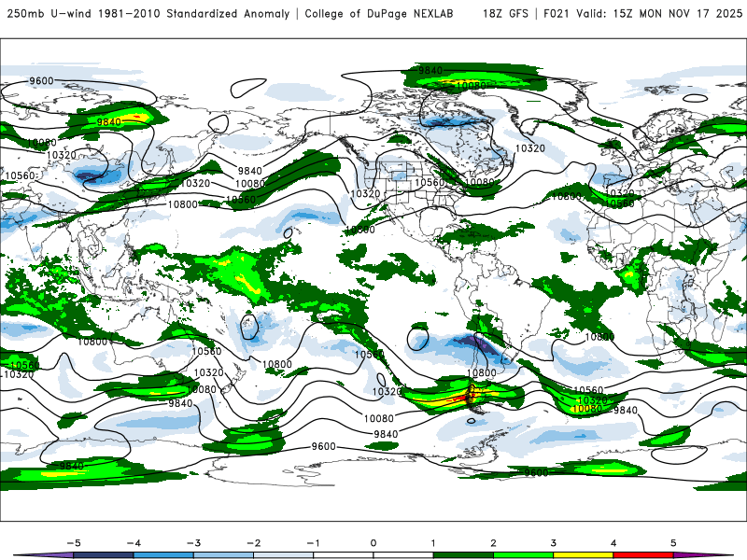Click the colorbar tick label "3"
This screenshot has width=747, height=560.
pyautogui.click(x=554, y=543)
